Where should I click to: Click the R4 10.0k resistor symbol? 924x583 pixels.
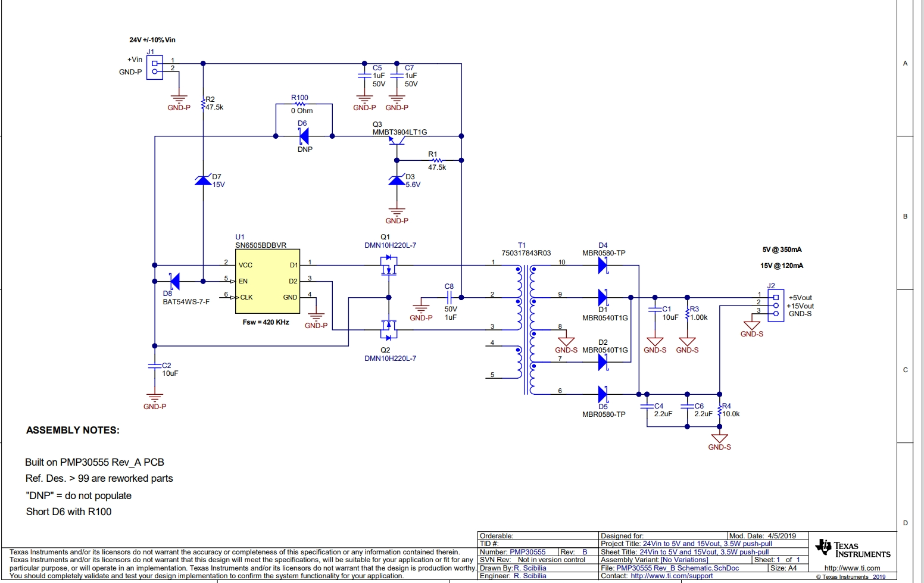point(720,410)
